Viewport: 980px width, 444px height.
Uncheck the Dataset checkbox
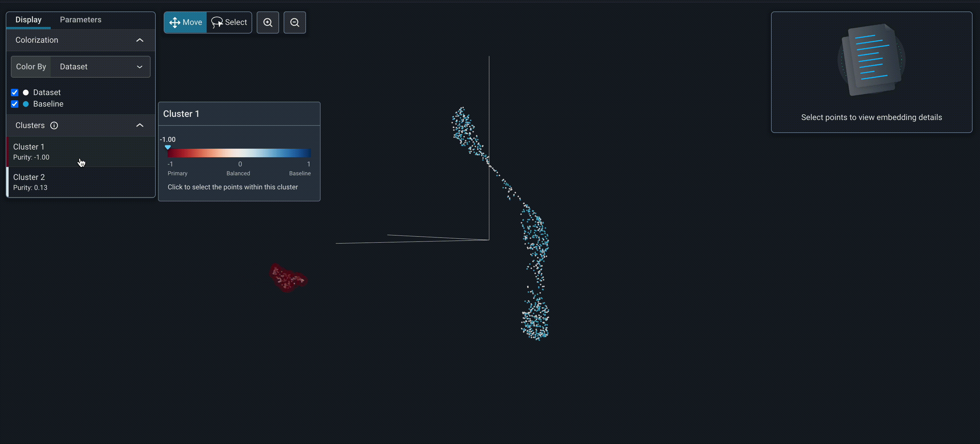[x=15, y=93]
